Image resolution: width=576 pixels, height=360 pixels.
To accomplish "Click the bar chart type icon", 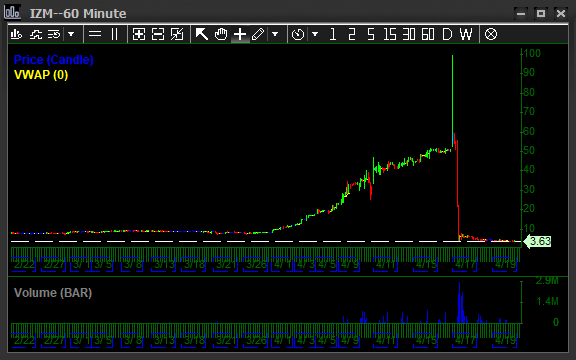I will (16, 35).
